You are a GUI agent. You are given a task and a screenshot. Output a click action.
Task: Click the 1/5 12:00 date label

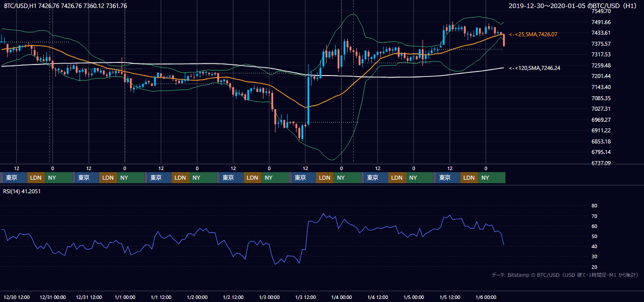[x=451, y=297]
